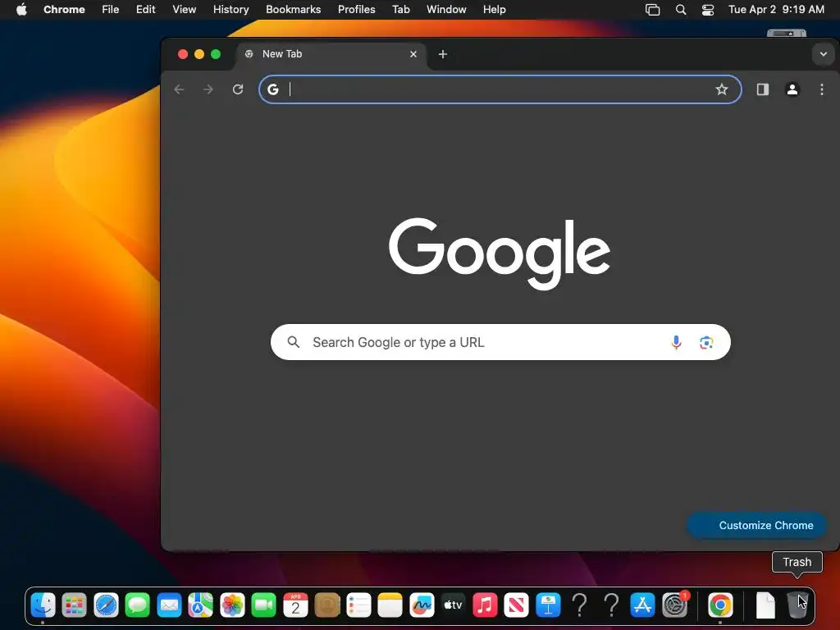840x630 pixels.
Task: Open Notes from the Dock
Action: [x=390, y=605]
